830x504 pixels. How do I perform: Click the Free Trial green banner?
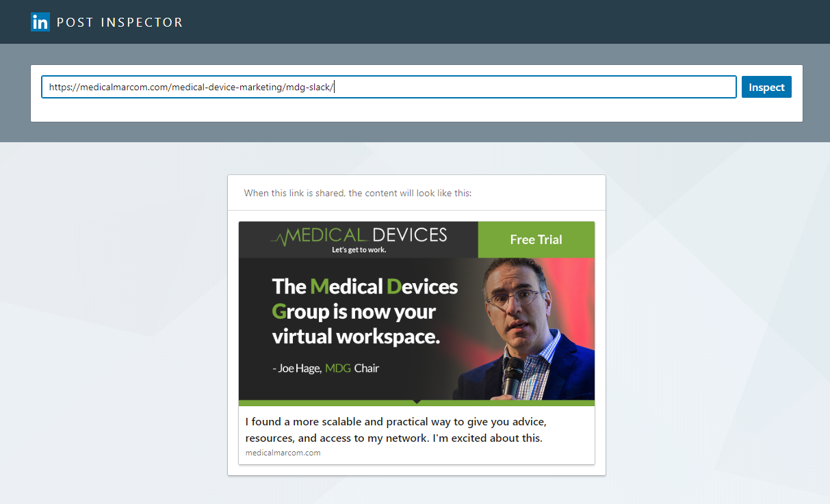point(536,239)
